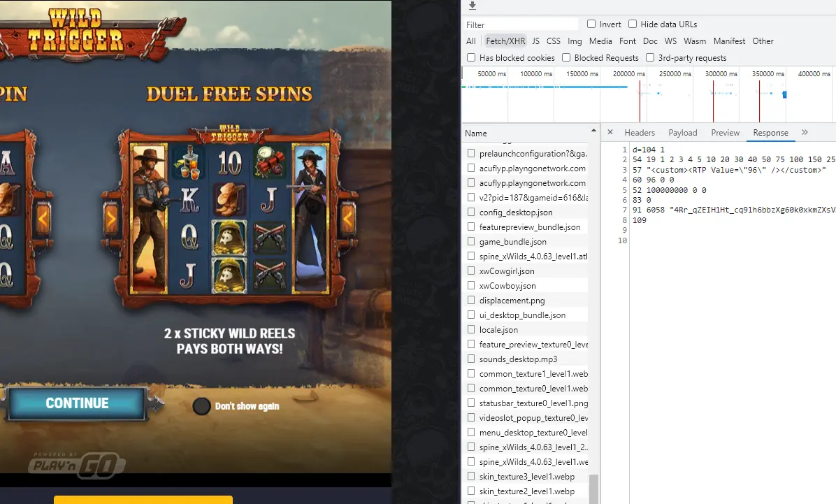Check the box beside prelaunchconfiguration request
The width and height of the screenshot is (836, 504).
tap(471, 153)
